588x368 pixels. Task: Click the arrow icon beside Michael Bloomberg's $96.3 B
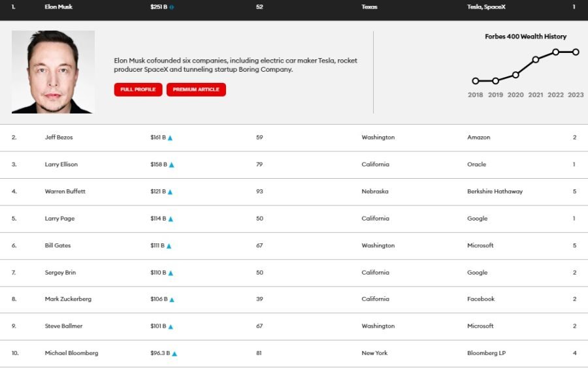click(x=174, y=354)
